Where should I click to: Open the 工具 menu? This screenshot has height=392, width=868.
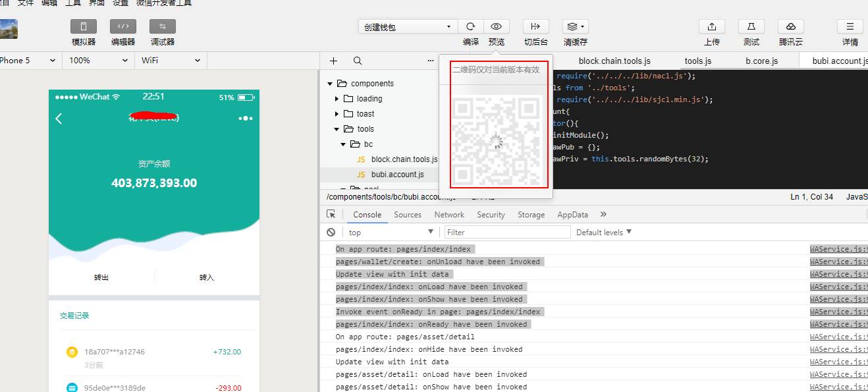click(73, 3)
